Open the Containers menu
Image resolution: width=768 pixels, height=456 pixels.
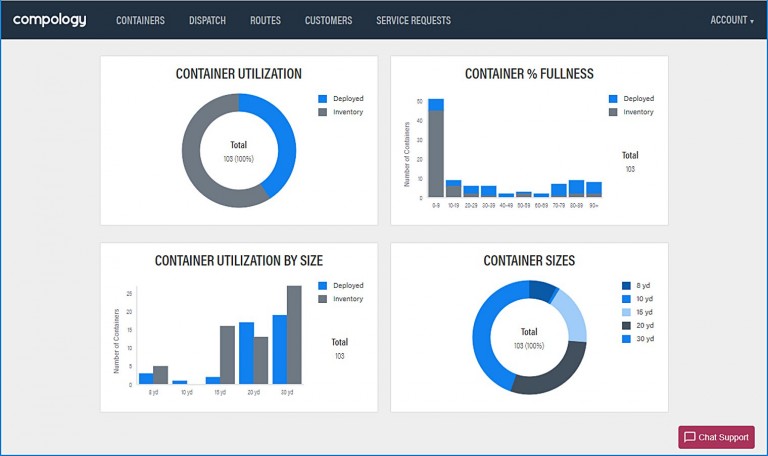point(140,20)
